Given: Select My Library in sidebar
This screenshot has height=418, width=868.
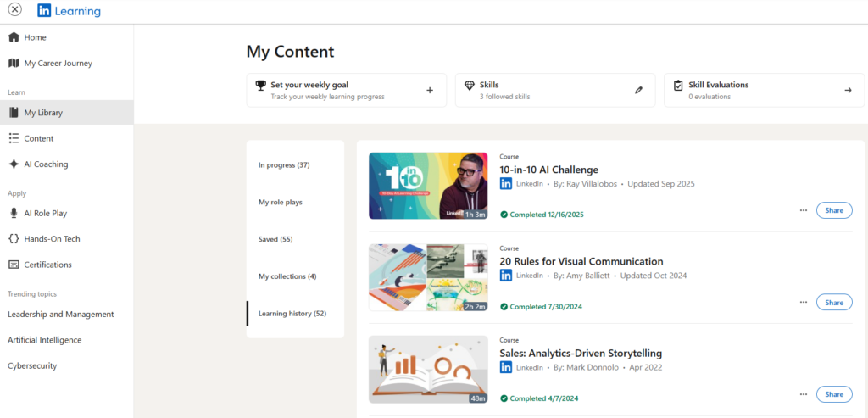Looking at the screenshot, I should 66,113.
